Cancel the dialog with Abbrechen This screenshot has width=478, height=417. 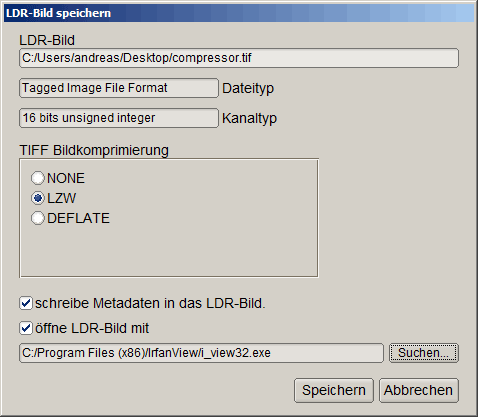419,390
